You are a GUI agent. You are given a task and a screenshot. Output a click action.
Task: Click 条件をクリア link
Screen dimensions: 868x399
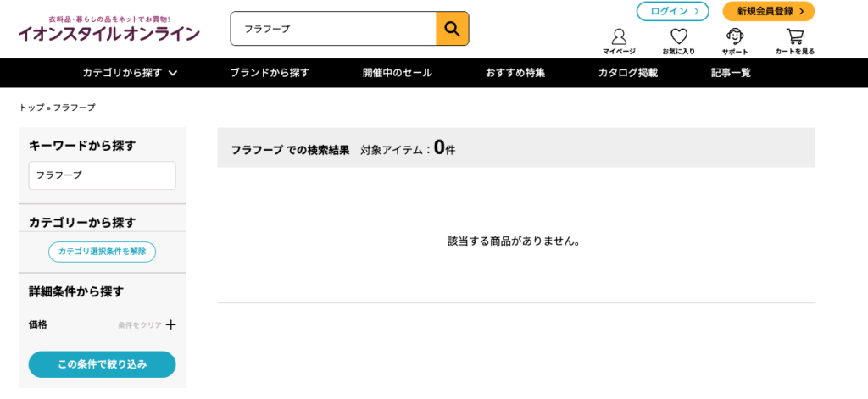pos(140,325)
